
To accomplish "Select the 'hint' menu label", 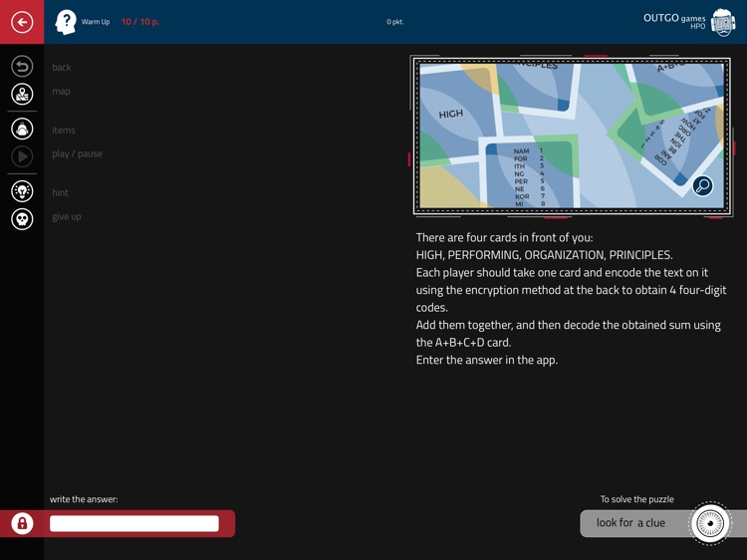I will point(60,192).
